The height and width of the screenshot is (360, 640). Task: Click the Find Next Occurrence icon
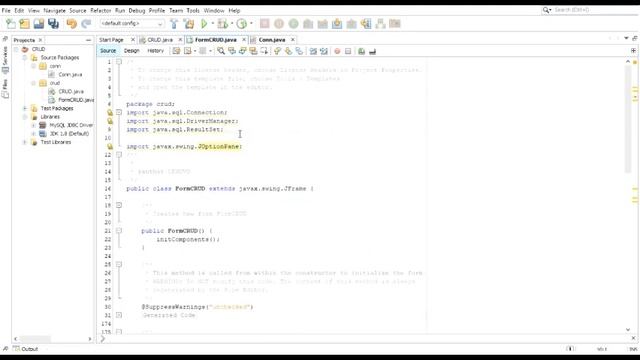pyautogui.click(x=242, y=51)
